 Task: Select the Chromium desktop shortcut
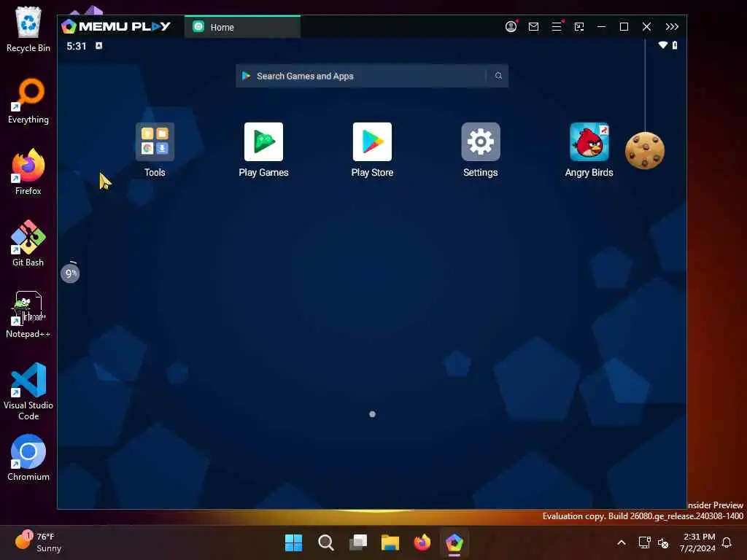(x=28, y=458)
